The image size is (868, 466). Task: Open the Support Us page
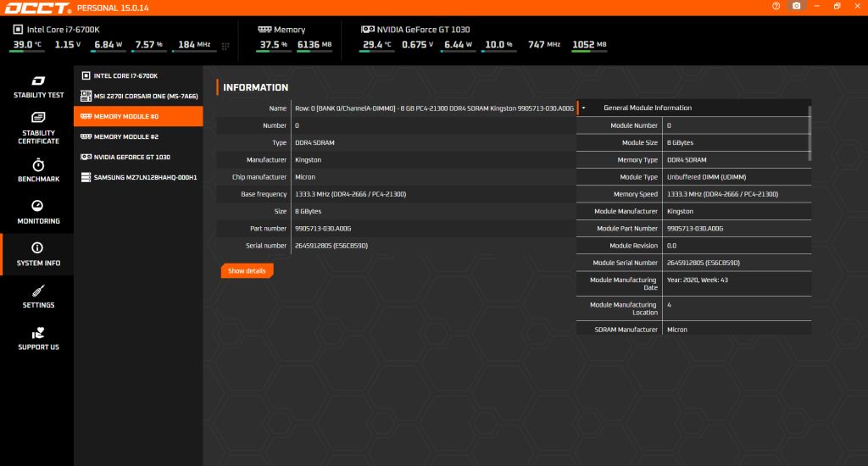38,339
